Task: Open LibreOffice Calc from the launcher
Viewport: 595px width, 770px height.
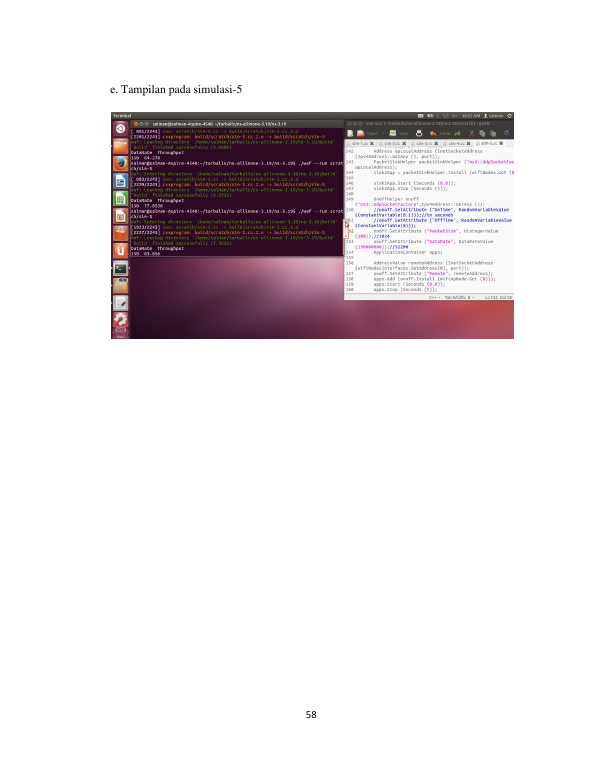Action: pyautogui.click(x=120, y=198)
